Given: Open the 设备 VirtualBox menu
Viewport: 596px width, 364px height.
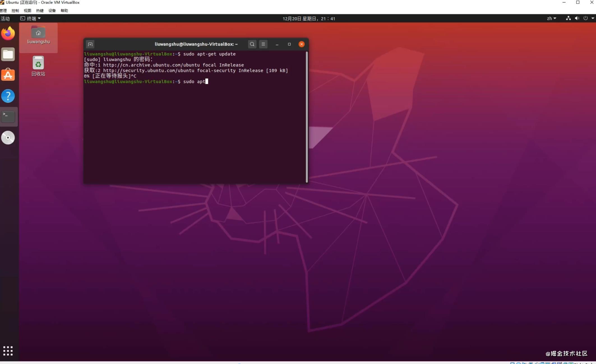Looking at the screenshot, I should [x=52, y=11].
